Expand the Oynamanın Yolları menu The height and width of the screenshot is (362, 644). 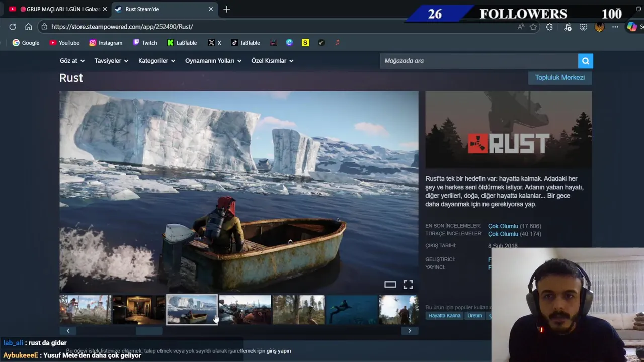point(213,61)
